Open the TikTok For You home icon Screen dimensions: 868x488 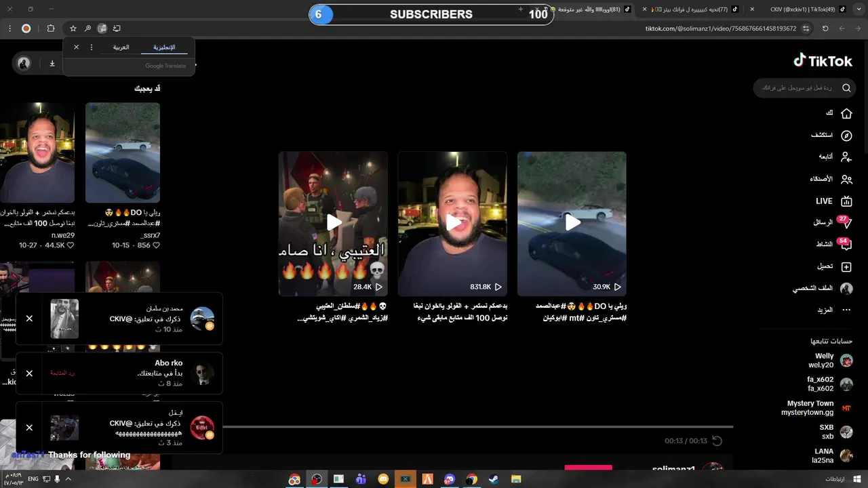click(x=846, y=113)
